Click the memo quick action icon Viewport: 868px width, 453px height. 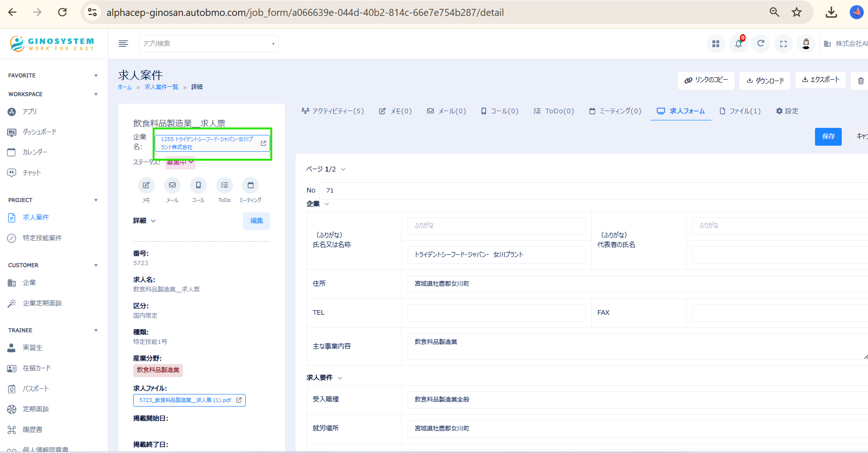pos(146,186)
